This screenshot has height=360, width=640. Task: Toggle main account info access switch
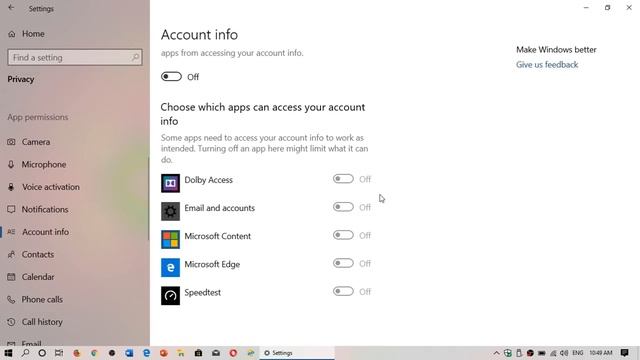click(171, 77)
